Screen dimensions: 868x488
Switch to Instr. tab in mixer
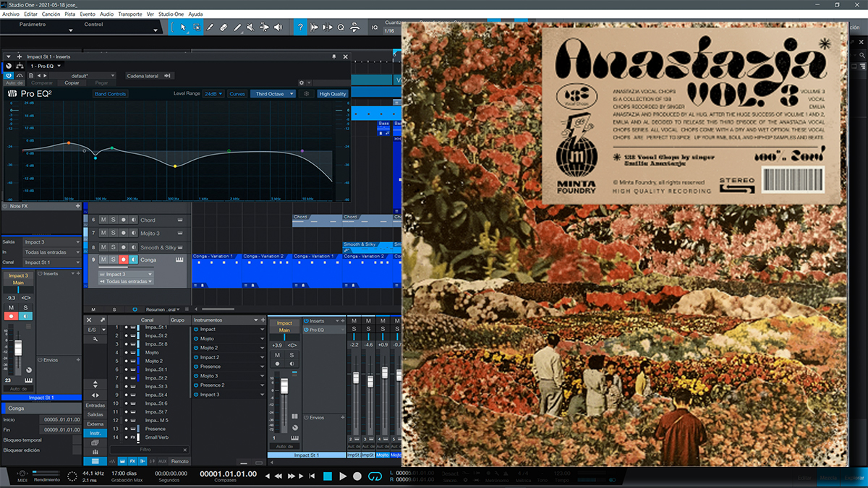click(x=95, y=433)
